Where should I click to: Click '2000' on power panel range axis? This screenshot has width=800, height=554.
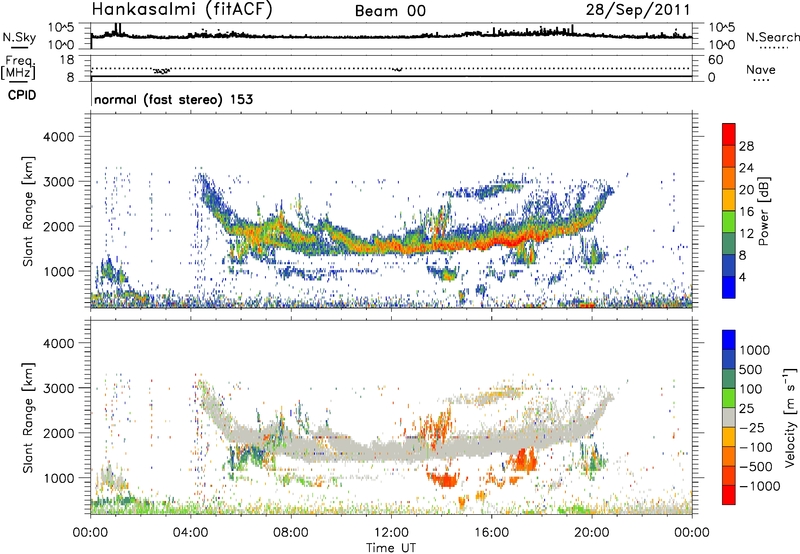click(59, 226)
